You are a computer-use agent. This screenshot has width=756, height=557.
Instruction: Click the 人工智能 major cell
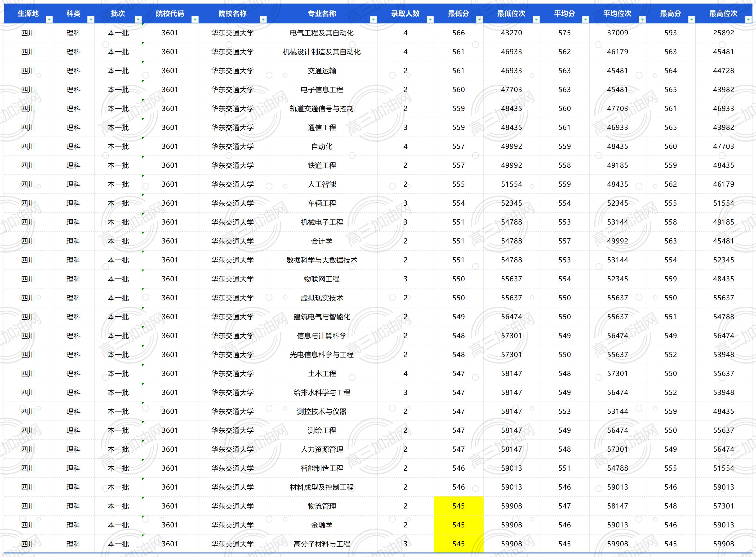[x=322, y=184]
